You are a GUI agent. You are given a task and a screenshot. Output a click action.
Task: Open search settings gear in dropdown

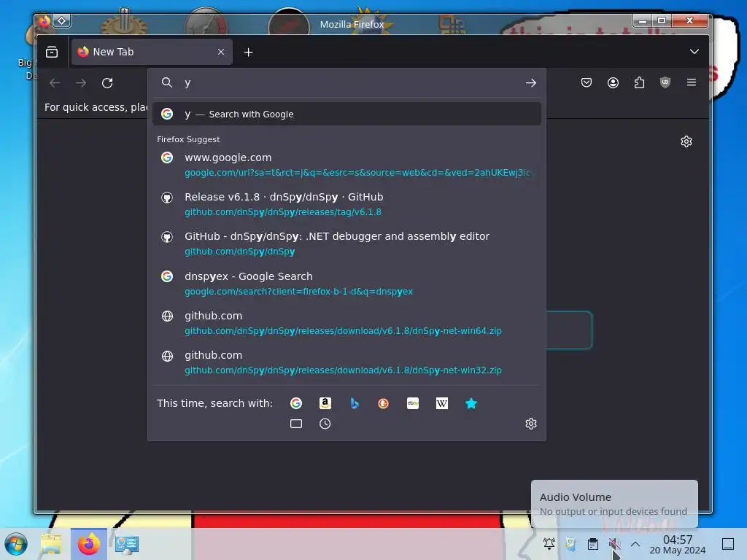531,424
